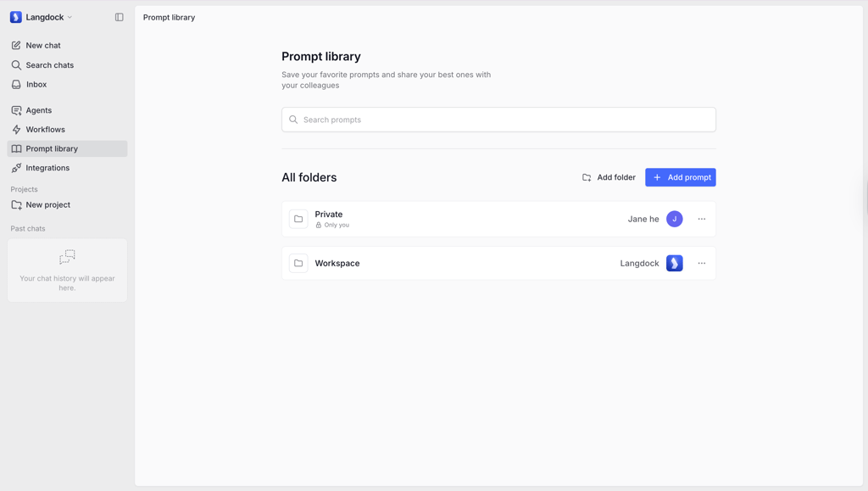The height and width of the screenshot is (491, 868).
Task: Collapse the sidebar with the panel toggle icon
Action: (x=119, y=17)
